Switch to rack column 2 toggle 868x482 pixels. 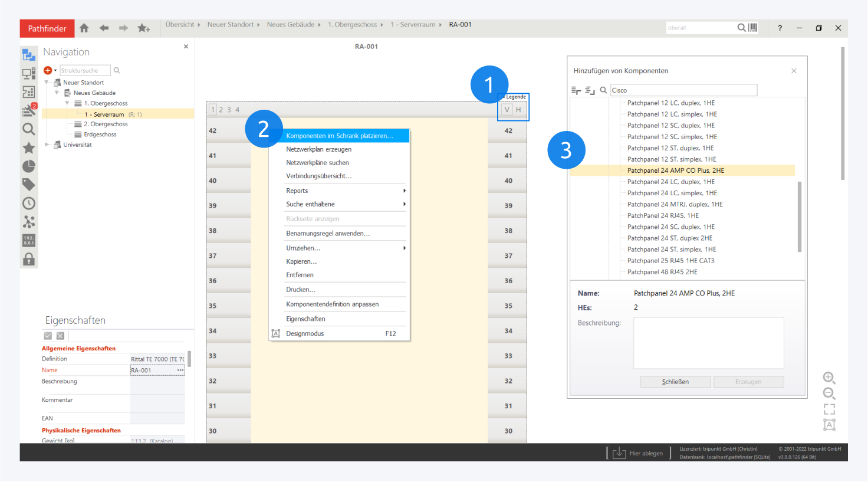221,110
